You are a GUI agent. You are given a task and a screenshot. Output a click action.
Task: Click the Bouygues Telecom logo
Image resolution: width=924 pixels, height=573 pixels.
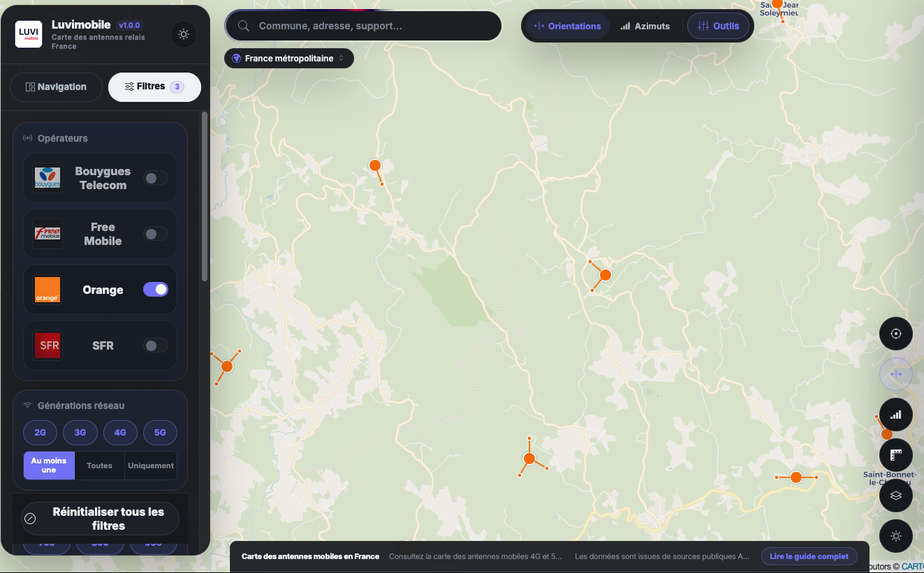tap(47, 178)
